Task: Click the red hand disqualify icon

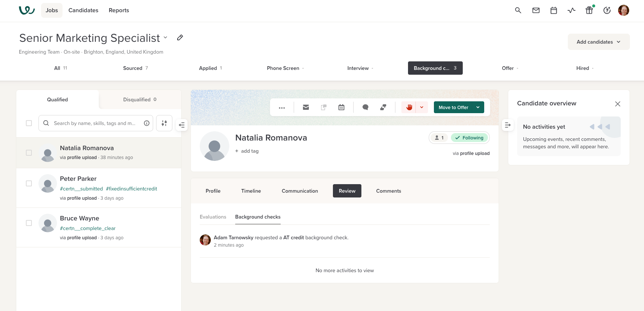Action: point(409,107)
